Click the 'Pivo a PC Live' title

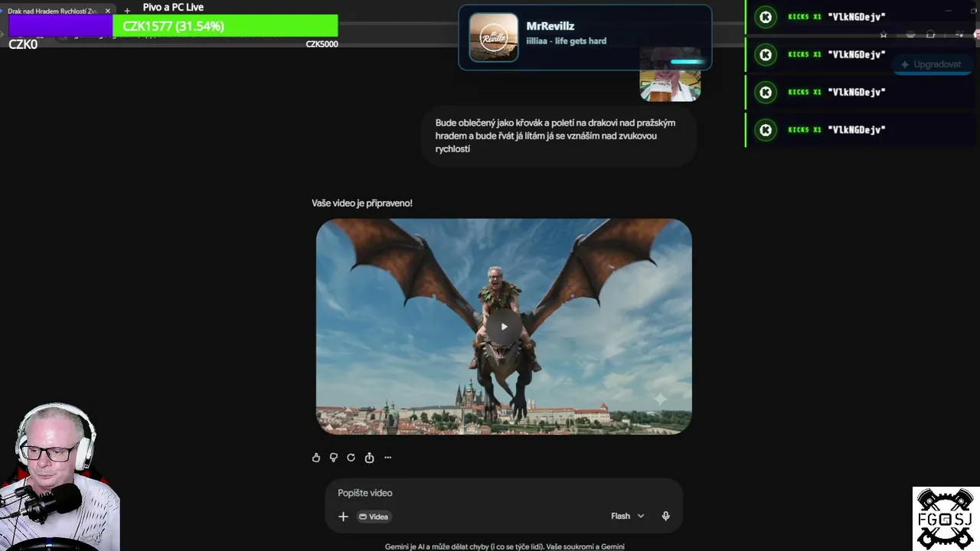[173, 7]
